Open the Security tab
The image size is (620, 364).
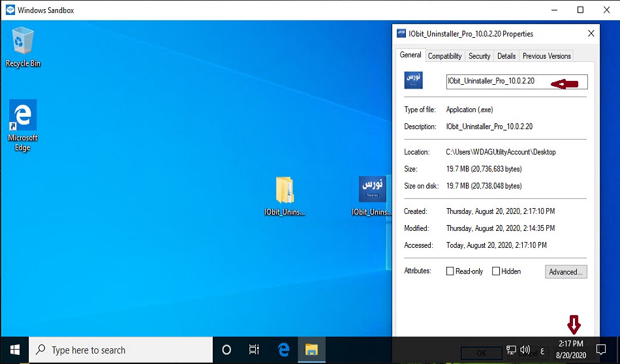pyautogui.click(x=479, y=56)
